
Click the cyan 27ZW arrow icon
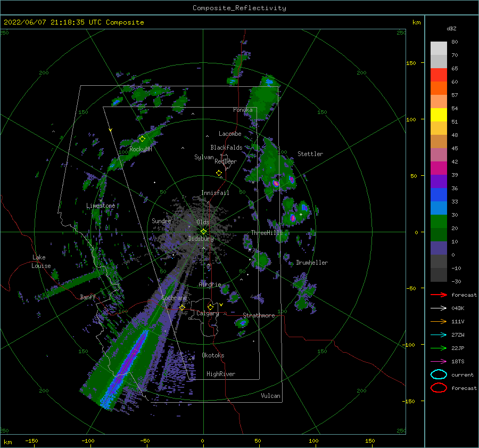[439, 335]
